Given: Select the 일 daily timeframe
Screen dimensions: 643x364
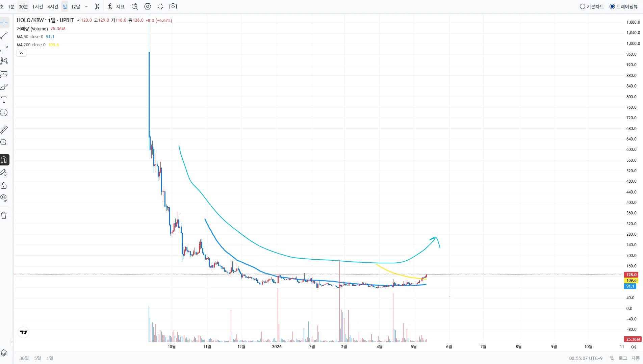Looking at the screenshot, I should (x=65, y=6).
